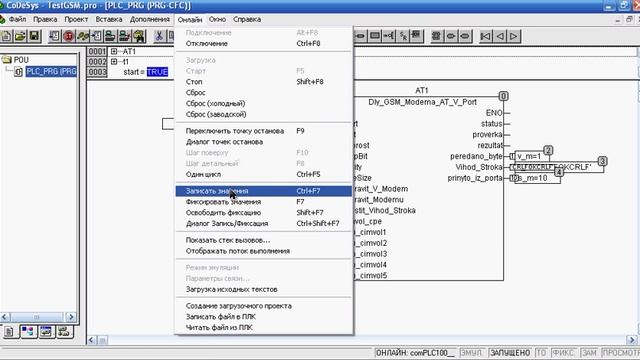Click the Save floppy disk icon
The image size is (640, 360).
coord(34,36)
